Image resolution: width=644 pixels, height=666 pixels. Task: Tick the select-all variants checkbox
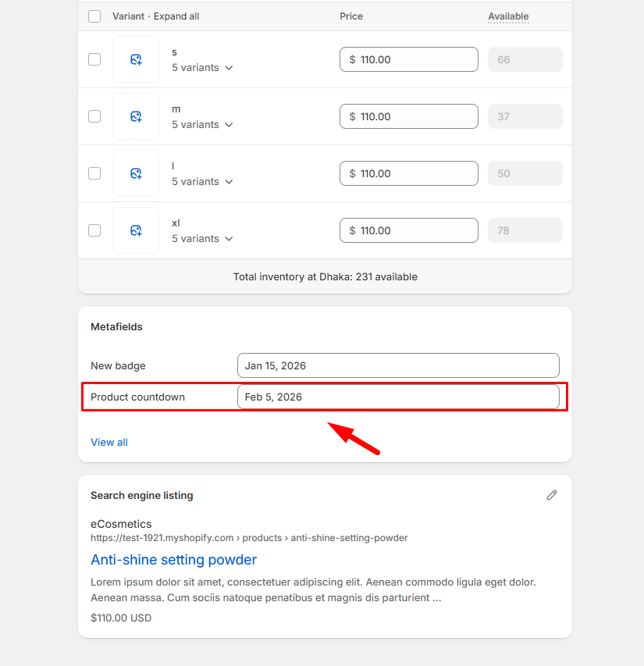click(94, 16)
